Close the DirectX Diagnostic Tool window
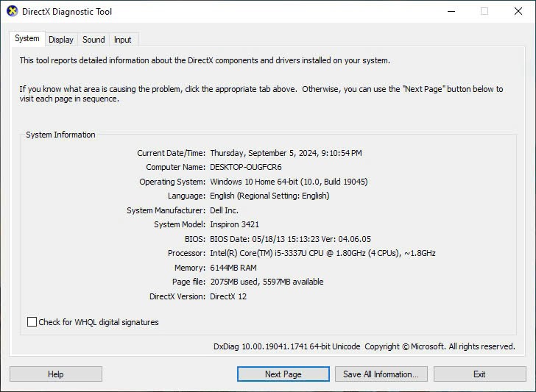536x392 pixels. tap(518, 12)
